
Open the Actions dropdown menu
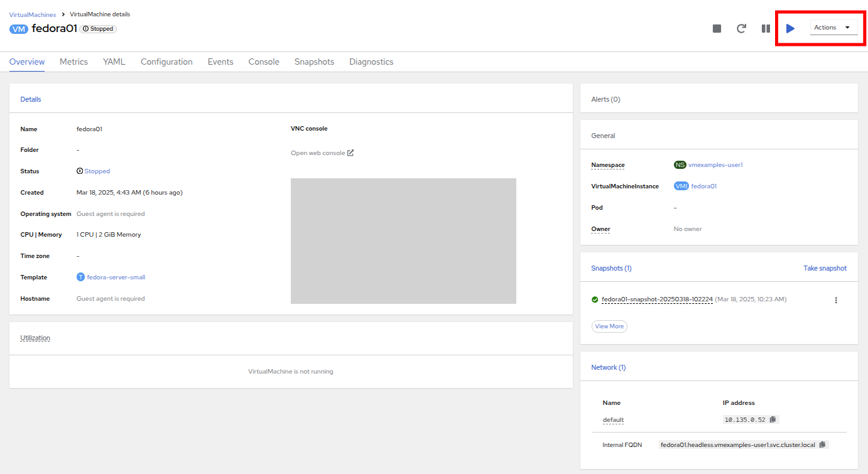(x=833, y=28)
